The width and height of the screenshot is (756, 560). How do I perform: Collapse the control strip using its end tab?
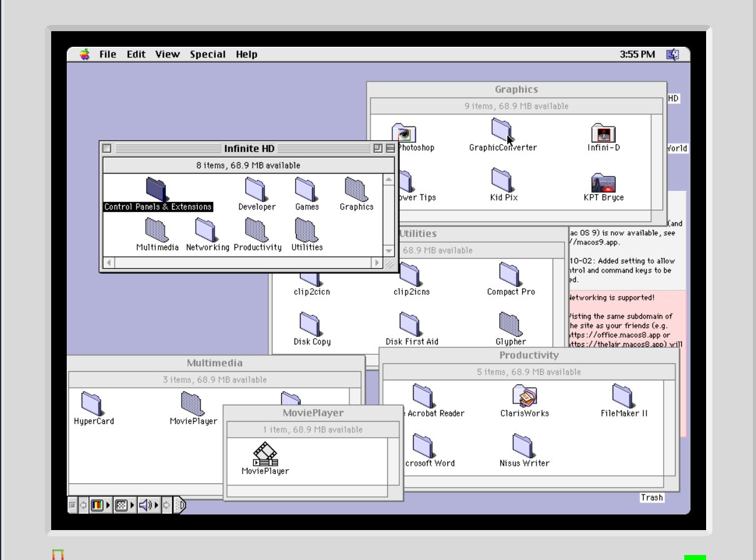pos(180,505)
